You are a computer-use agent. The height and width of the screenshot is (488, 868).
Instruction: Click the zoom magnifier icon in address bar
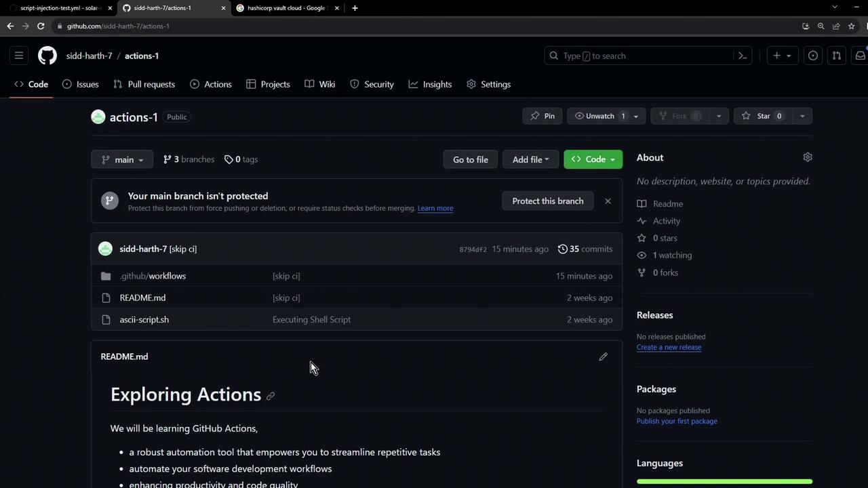821,26
